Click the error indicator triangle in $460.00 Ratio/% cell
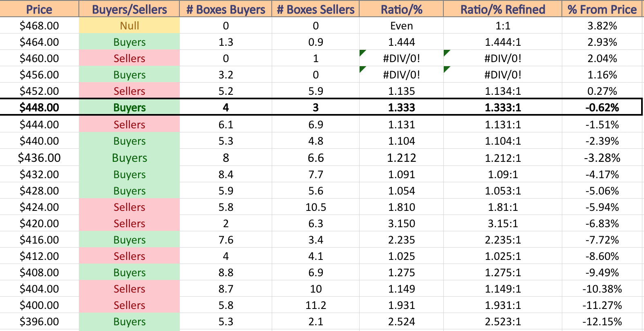644x331 pixels. [362, 53]
